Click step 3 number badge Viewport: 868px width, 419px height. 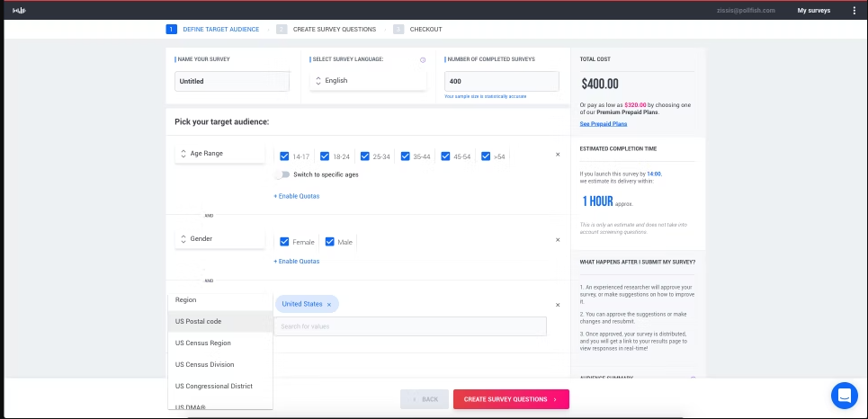[x=398, y=30]
